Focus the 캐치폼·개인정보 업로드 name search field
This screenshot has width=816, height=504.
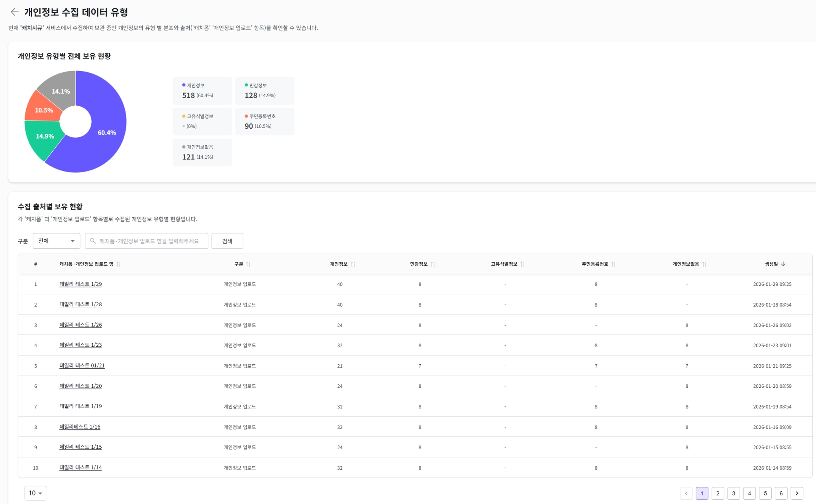149,241
